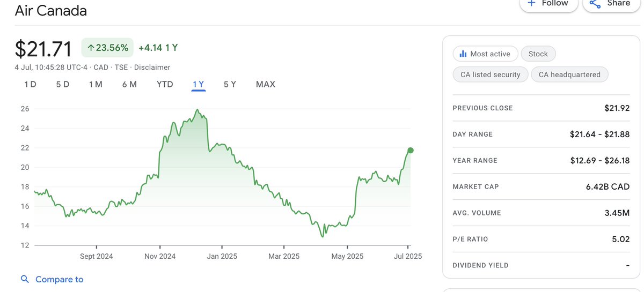Click the share icon
The width and height of the screenshot is (644, 292).
pos(595,4)
